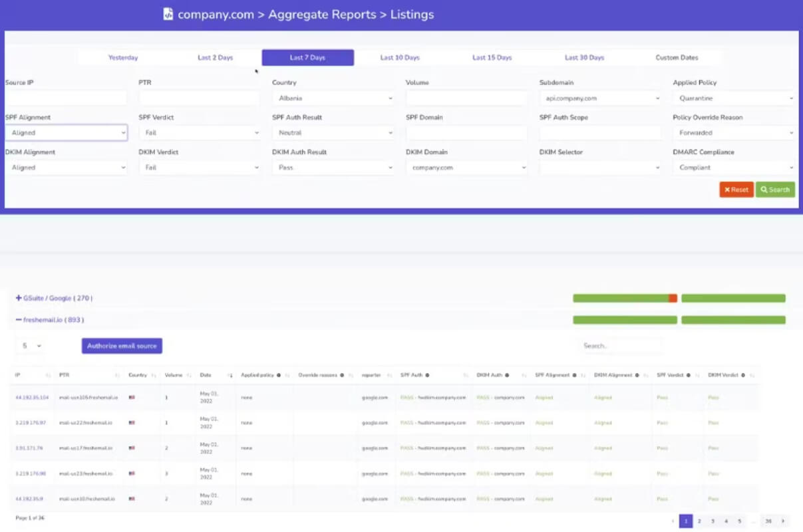This screenshot has width=803, height=532.
Task: Click info dot next to SPF Auth header
Action: (426, 376)
